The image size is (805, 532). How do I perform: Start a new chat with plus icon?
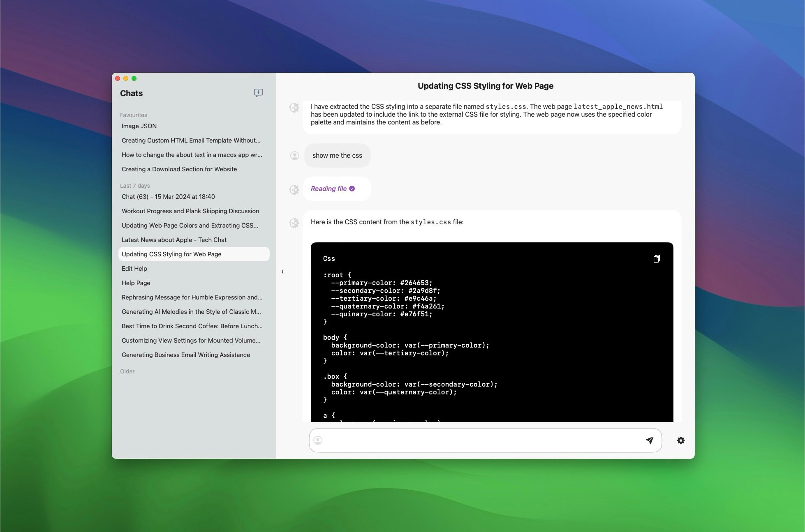pos(258,93)
